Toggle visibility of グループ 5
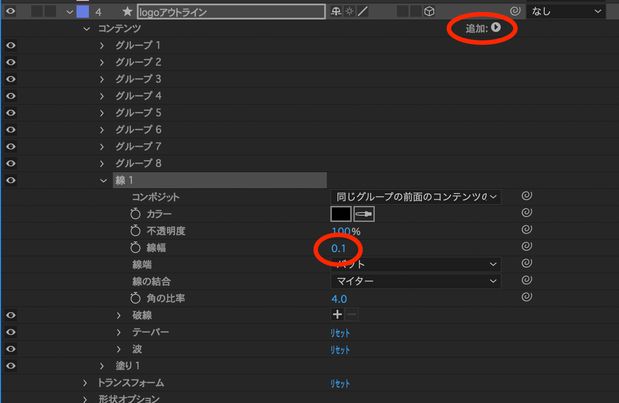The height and width of the screenshot is (403, 619). pos(11,113)
